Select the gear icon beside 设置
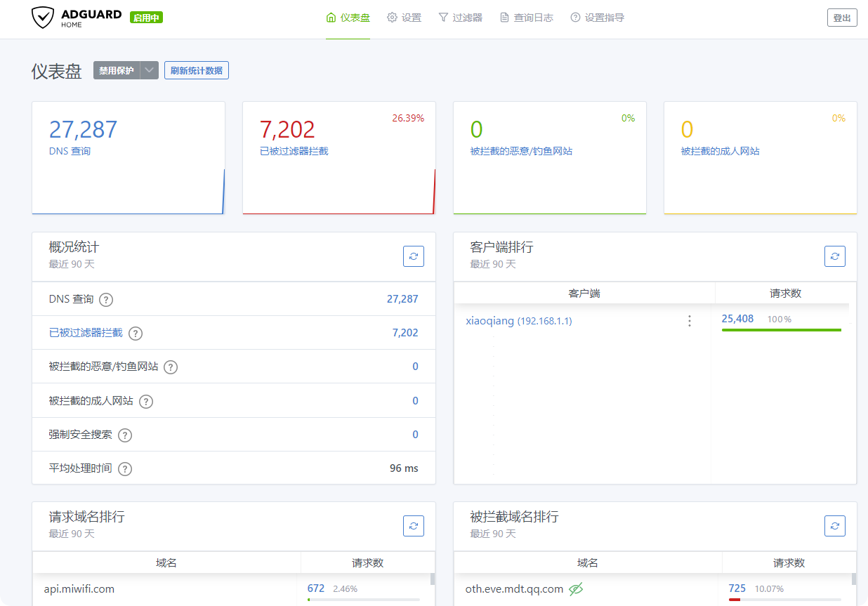 point(391,17)
